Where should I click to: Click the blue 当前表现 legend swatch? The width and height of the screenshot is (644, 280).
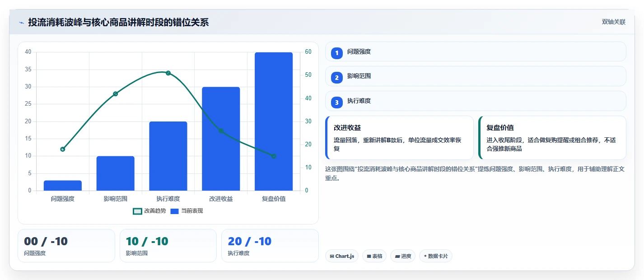pos(175,211)
